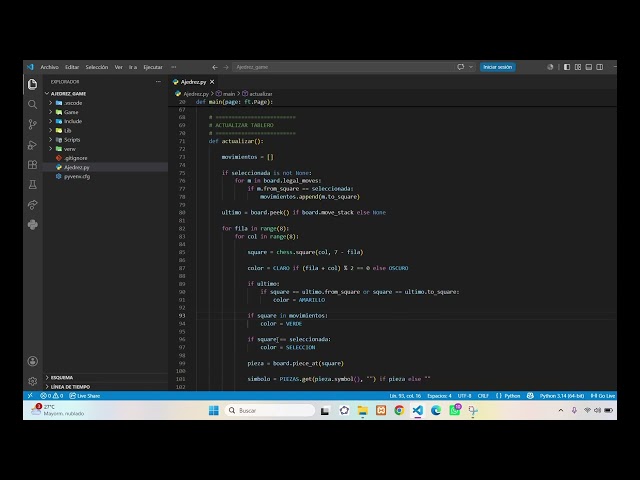Toggle the bottom panel layout icon
Screen dimensions: 640x480
(x=589, y=67)
